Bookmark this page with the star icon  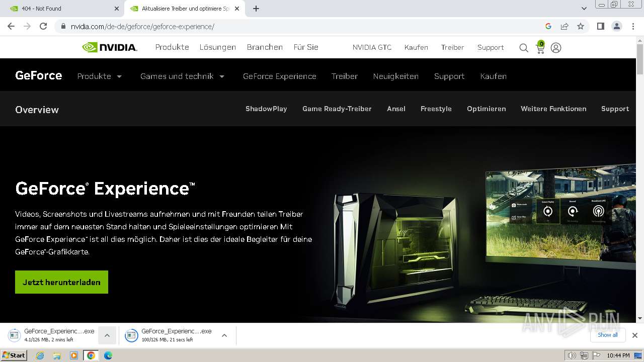coord(581,26)
